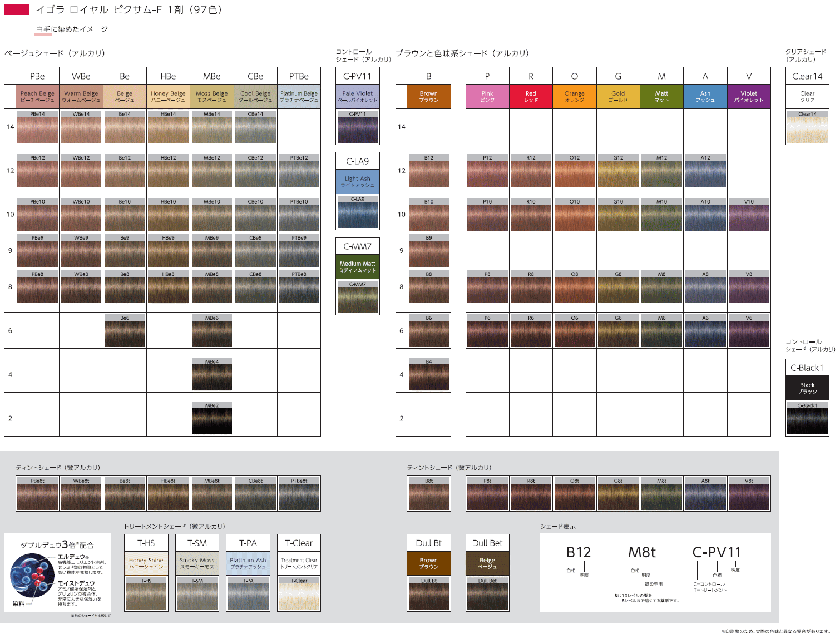
Task: Click the A12 ash swatch
Action: coord(705,171)
